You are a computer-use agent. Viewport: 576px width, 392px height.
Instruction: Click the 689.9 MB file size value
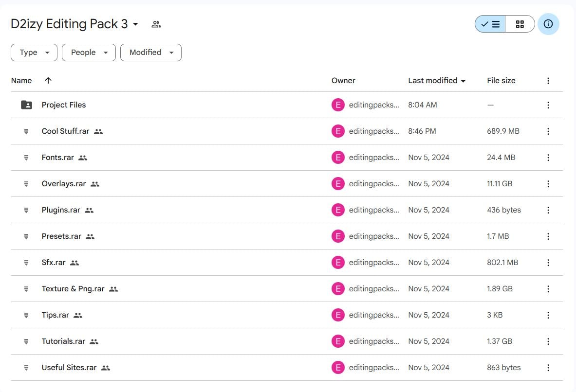(x=503, y=131)
